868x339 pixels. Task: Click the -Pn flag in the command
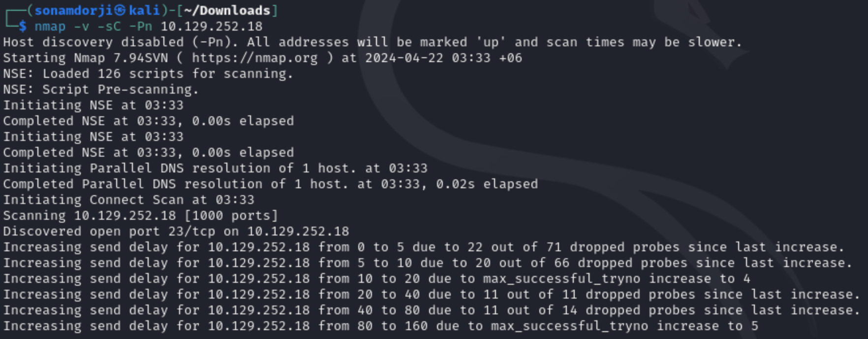pyautogui.click(x=140, y=26)
